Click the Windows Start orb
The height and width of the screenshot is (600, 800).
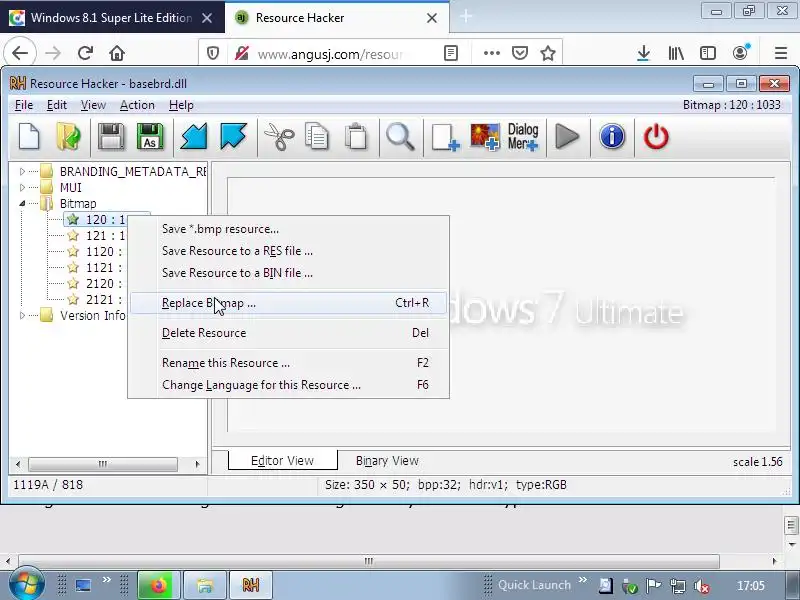click(26, 584)
